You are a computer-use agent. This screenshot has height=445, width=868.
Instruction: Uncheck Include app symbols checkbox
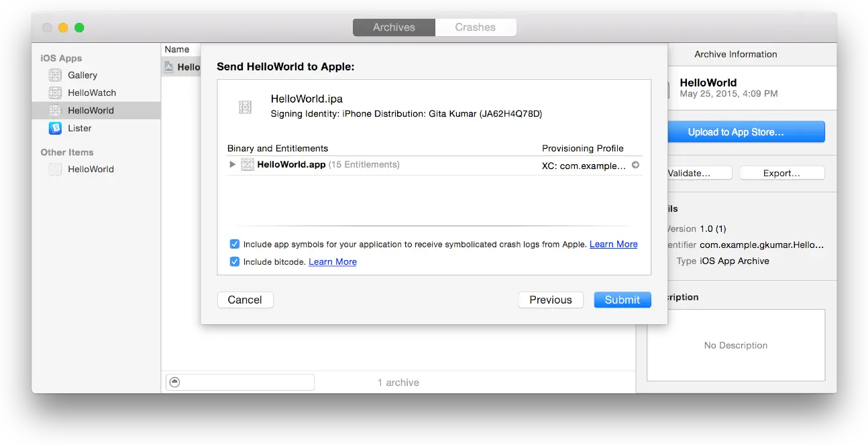[x=234, y=244]
